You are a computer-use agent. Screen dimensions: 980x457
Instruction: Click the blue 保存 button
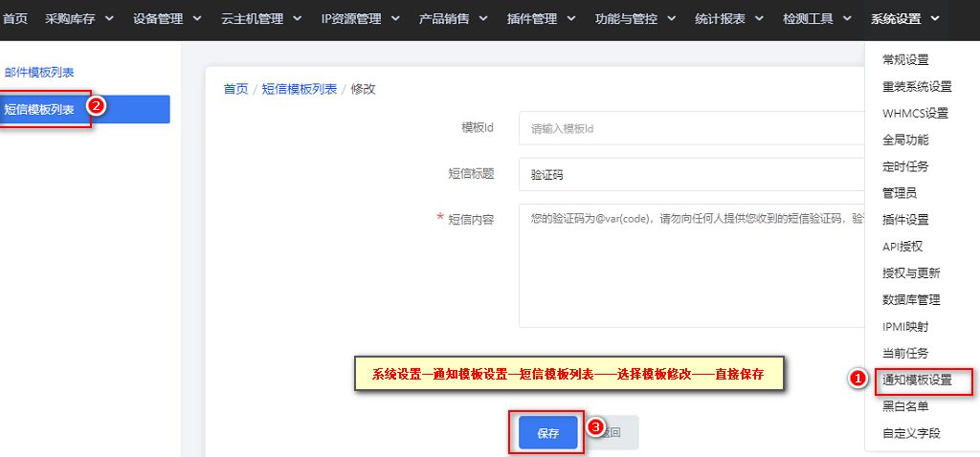click(x=548, y=433)
